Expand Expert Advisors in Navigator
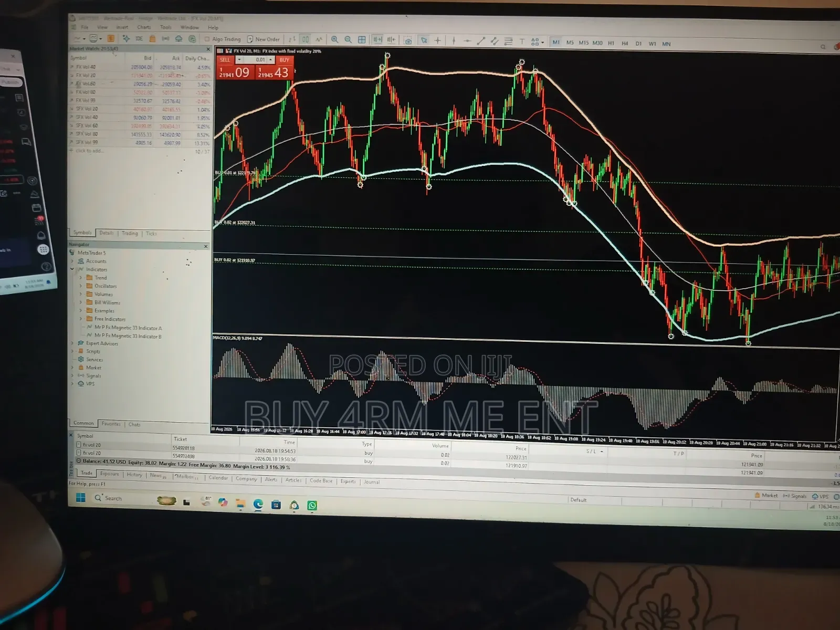 point(72,343)
